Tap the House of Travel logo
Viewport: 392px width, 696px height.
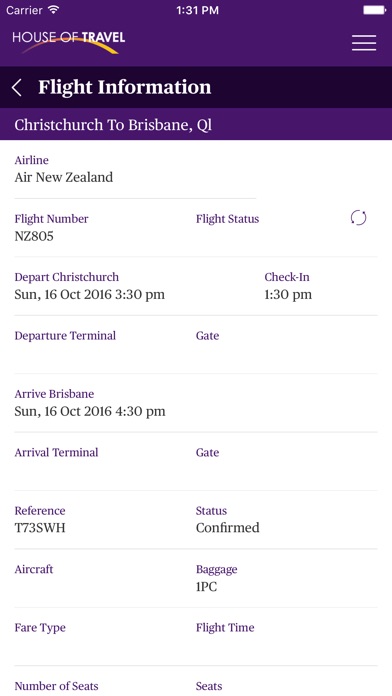coord(69,42)
